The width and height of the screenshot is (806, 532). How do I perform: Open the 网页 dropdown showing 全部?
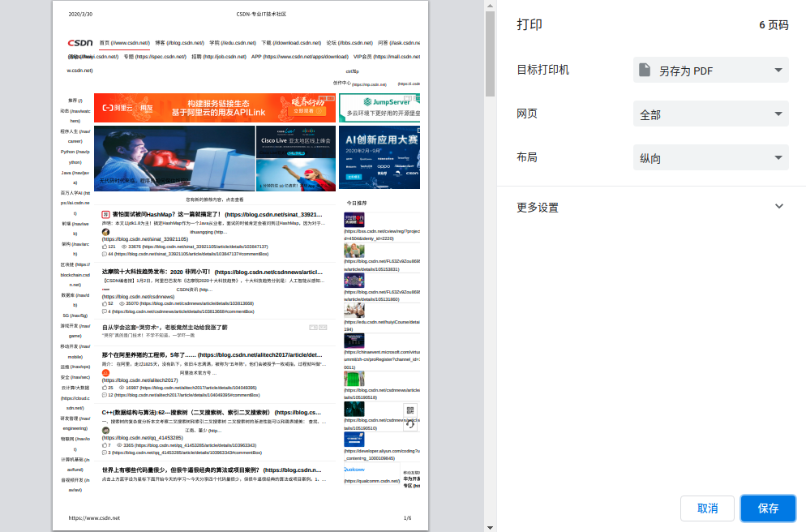click(x=710, y=114)
